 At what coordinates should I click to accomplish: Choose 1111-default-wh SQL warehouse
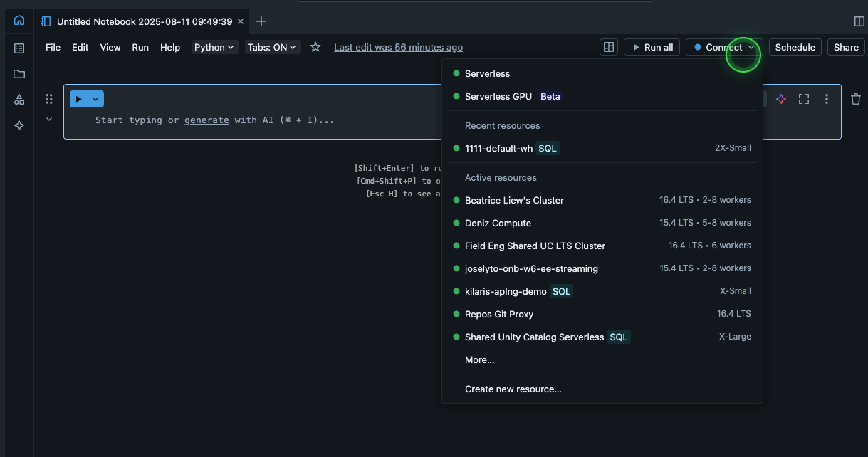tap(602, 148)
